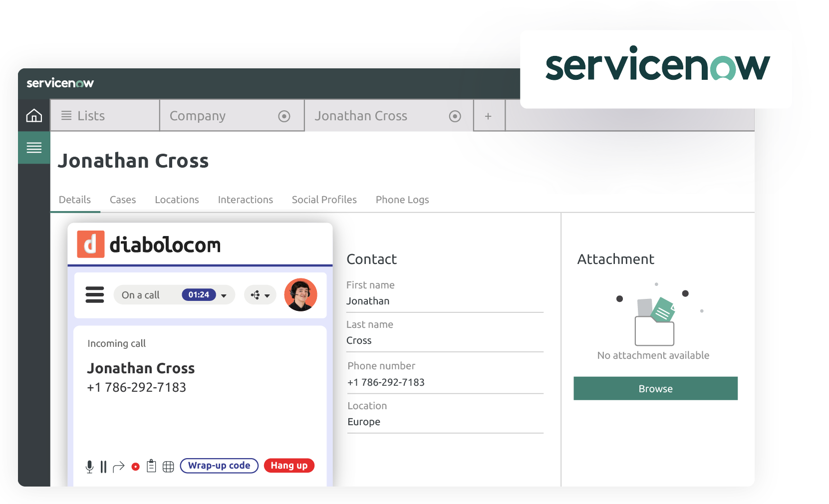This screenshot has height=504, width=829.
Task: Hang up the active call
Action: coord(288,466)
